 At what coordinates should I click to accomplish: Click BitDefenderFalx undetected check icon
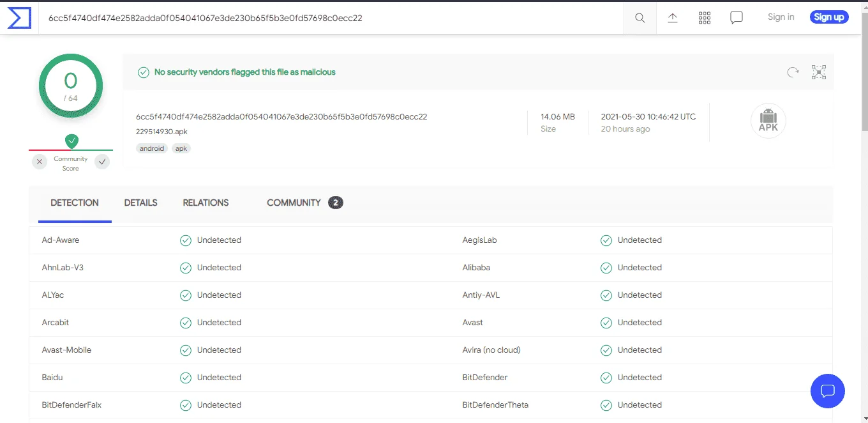[x=186, y=405]
